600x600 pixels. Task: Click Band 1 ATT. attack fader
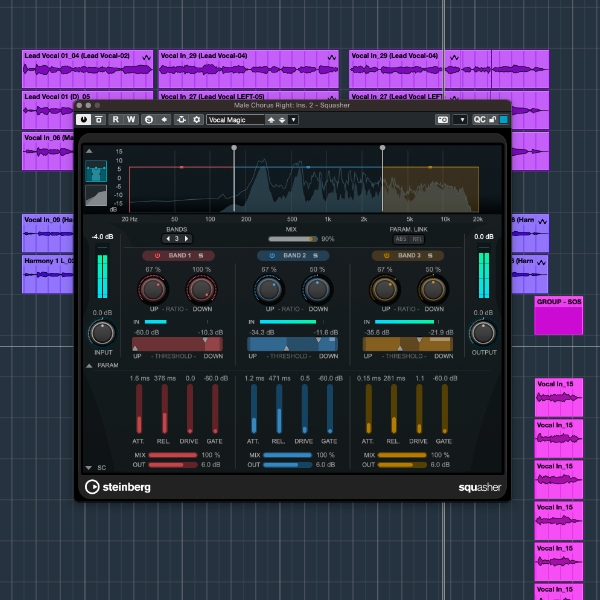click(x=139, y=409)
